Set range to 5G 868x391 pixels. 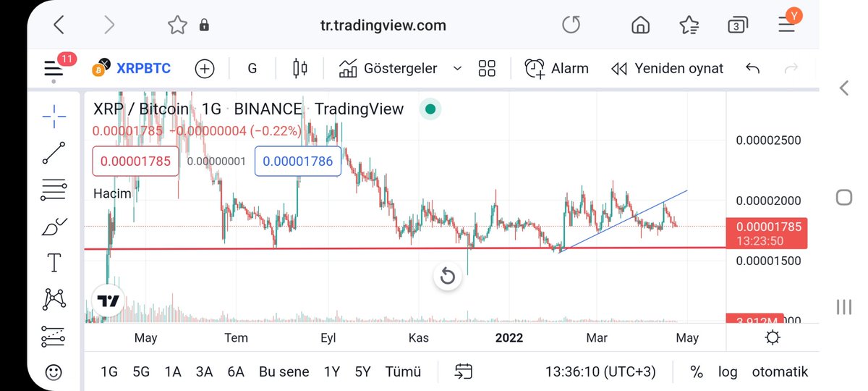click(141, 372)
